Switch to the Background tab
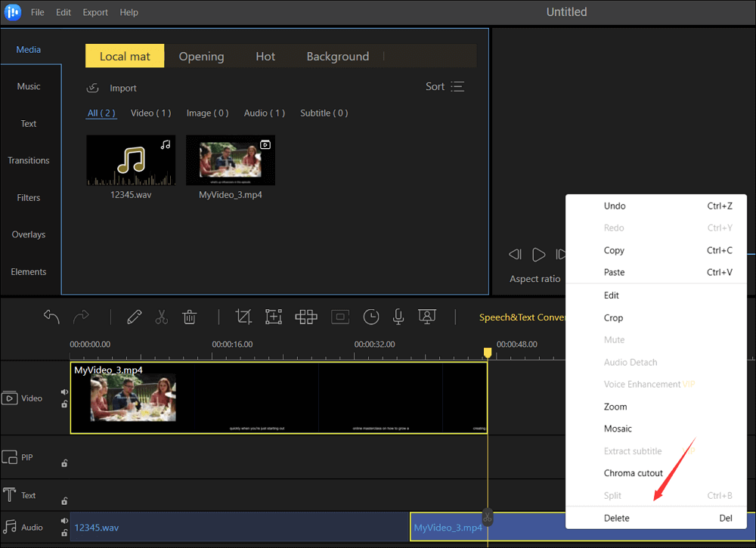This screenshot has height=548, width=756. (337, 57)
